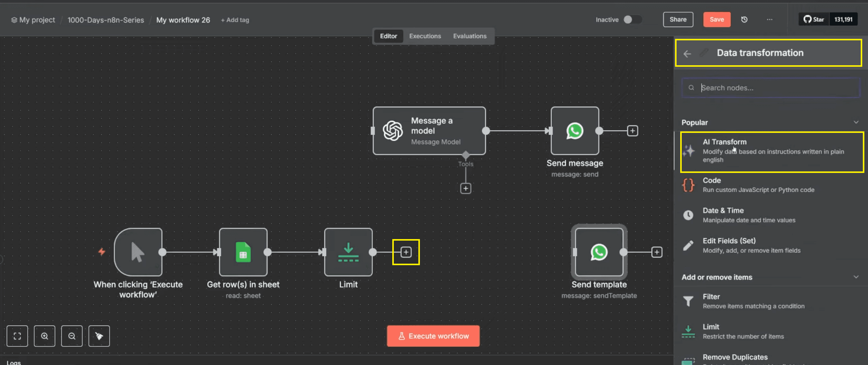Collapse the Popular nodes section

[x=856, y=122]
